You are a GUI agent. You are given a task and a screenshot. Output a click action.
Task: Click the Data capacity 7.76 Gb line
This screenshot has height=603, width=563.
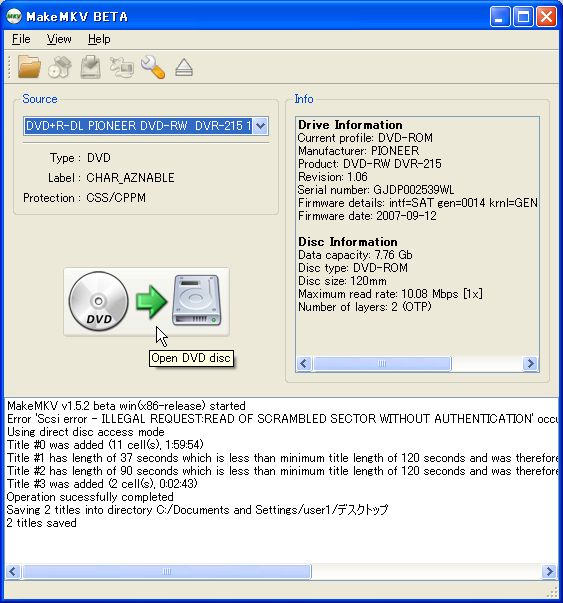click(355, 255)
